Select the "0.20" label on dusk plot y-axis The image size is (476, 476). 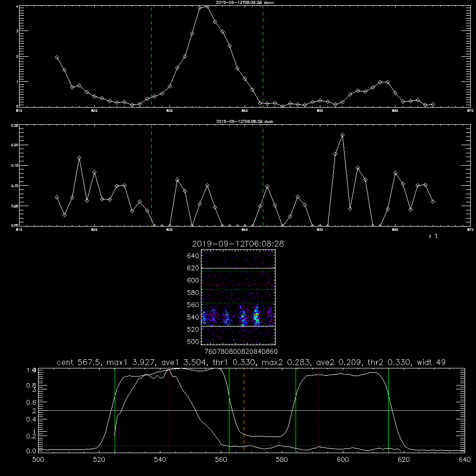pyautogui.click(x=15, y=145)
